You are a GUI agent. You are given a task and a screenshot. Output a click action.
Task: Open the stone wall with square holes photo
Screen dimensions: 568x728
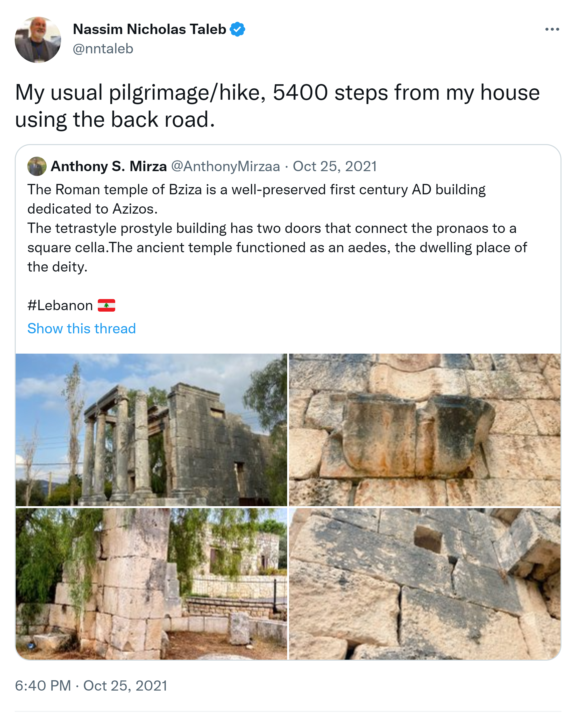point(425,584)
